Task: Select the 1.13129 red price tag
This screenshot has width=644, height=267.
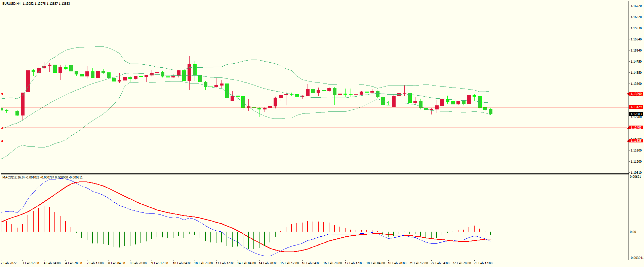Action: 636,107
